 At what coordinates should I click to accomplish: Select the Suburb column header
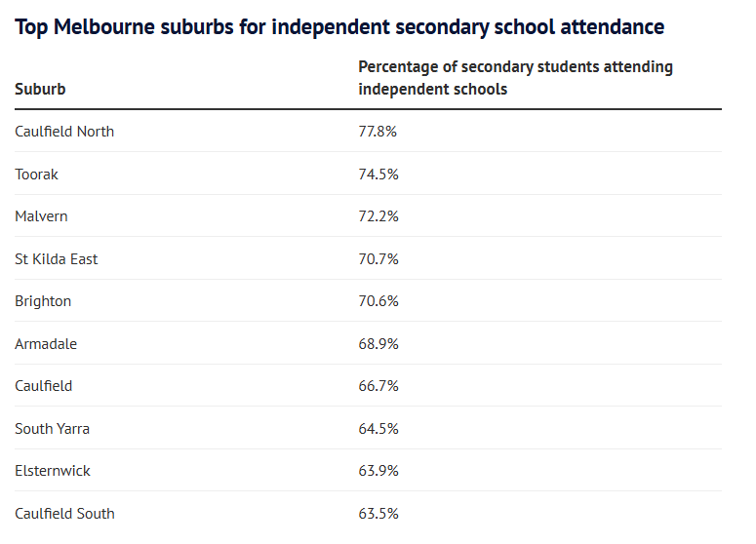point(40,89)
